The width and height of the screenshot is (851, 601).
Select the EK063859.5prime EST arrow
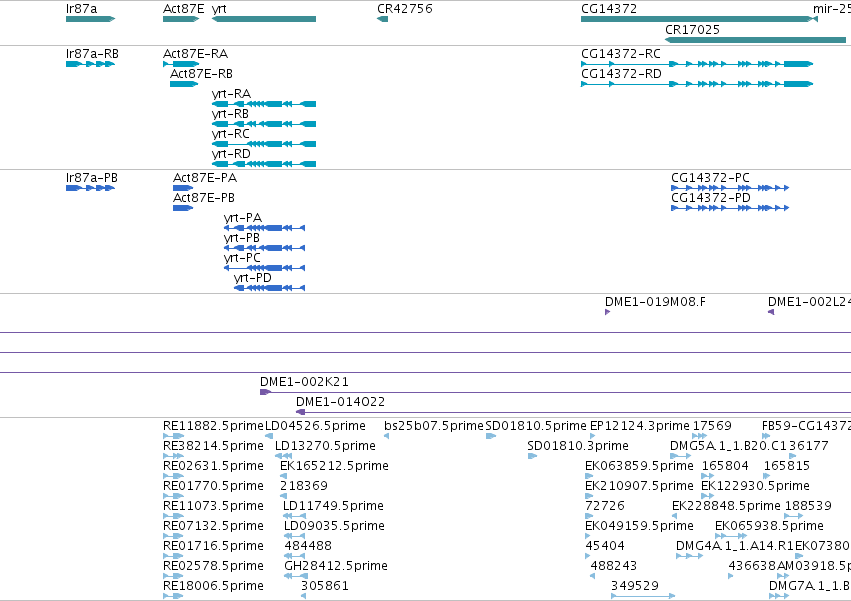tap(589, 476)
